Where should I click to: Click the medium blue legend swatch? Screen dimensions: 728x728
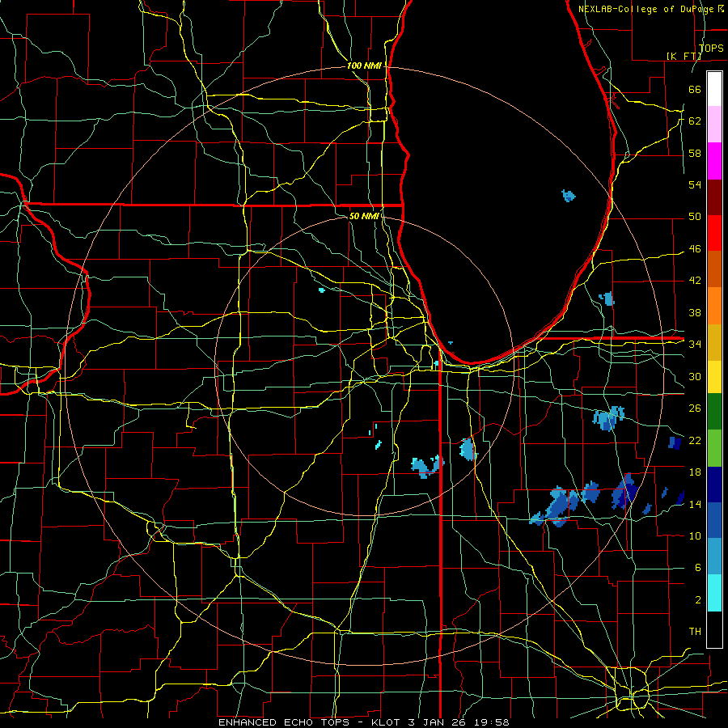pyautogui.click(x=714, y=520)
